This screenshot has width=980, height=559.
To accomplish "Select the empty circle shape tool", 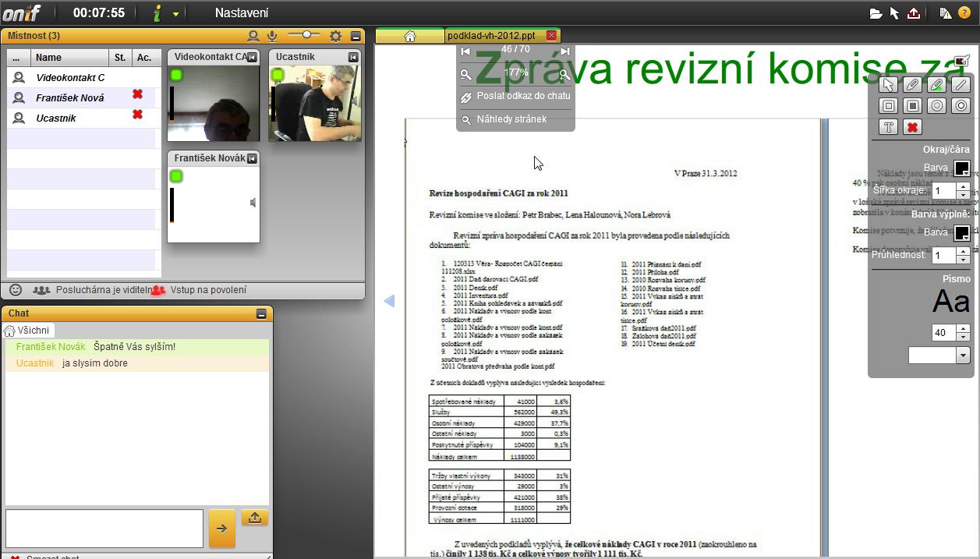I will 962,105.
